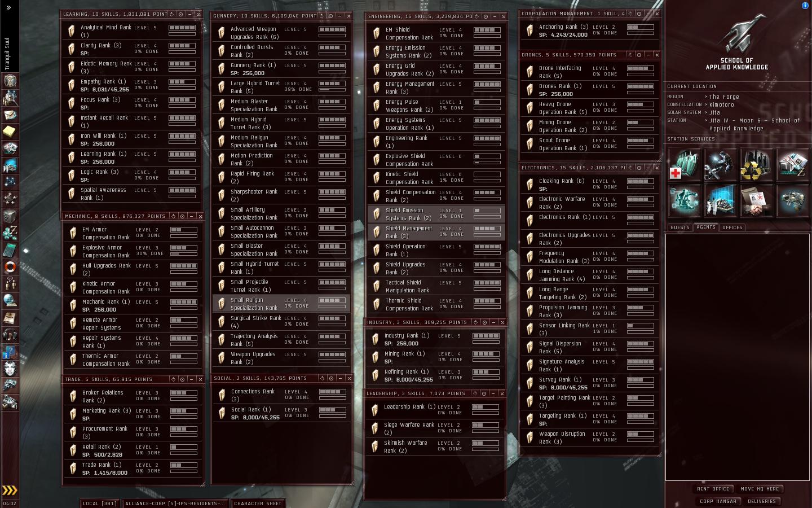Open the reprocessing plant recycle icon
812x508 pixels.
756,165
